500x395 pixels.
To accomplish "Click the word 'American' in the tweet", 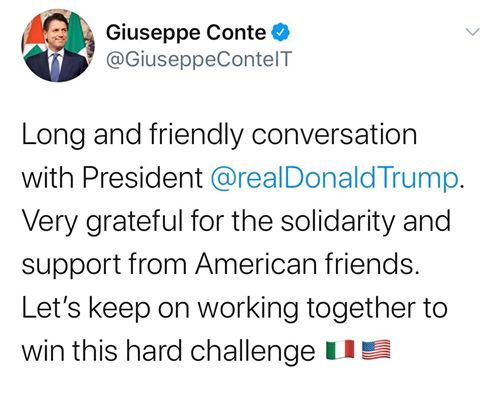I will [256, 264].
